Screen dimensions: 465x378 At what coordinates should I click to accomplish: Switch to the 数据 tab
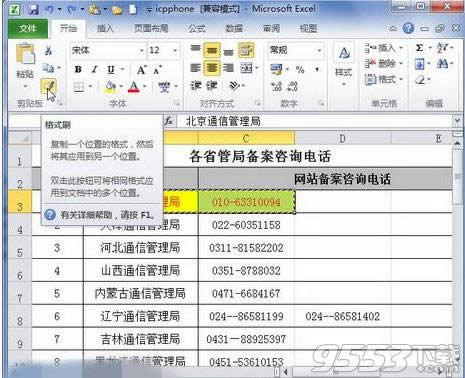tap(234, 28)
